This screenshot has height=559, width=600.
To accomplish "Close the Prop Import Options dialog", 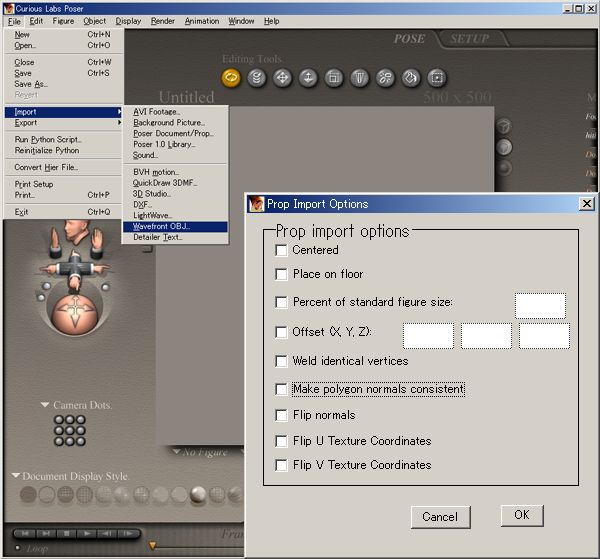I will point(587,204).
